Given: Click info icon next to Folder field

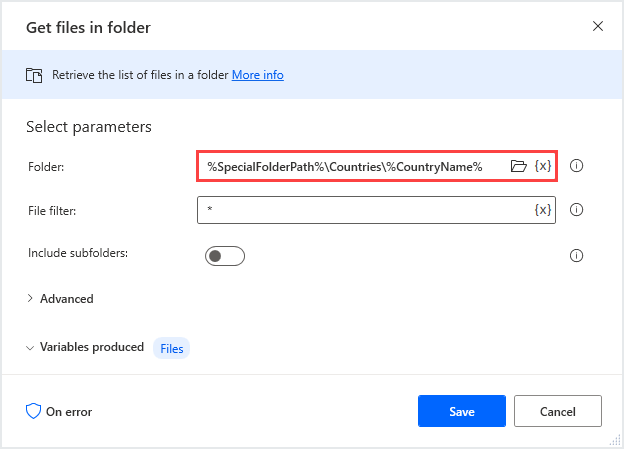Looking at the screenshot, I should [576, 166].
